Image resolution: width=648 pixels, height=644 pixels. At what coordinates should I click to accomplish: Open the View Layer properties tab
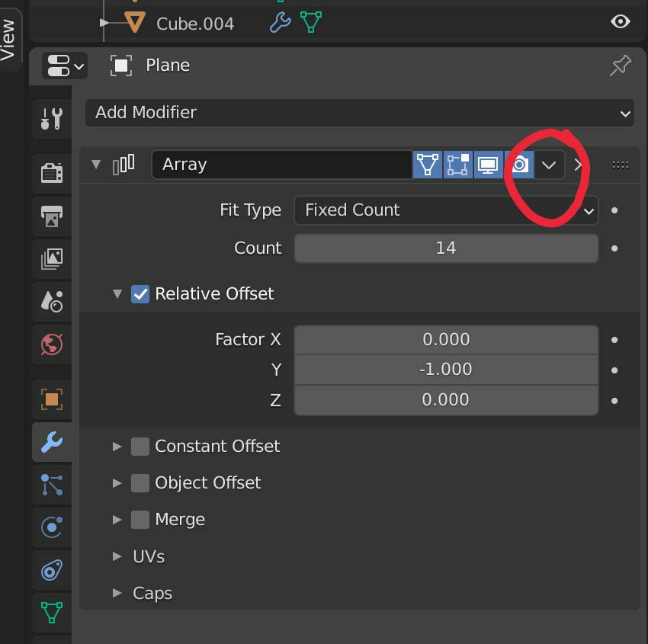[x=52, y=259]
